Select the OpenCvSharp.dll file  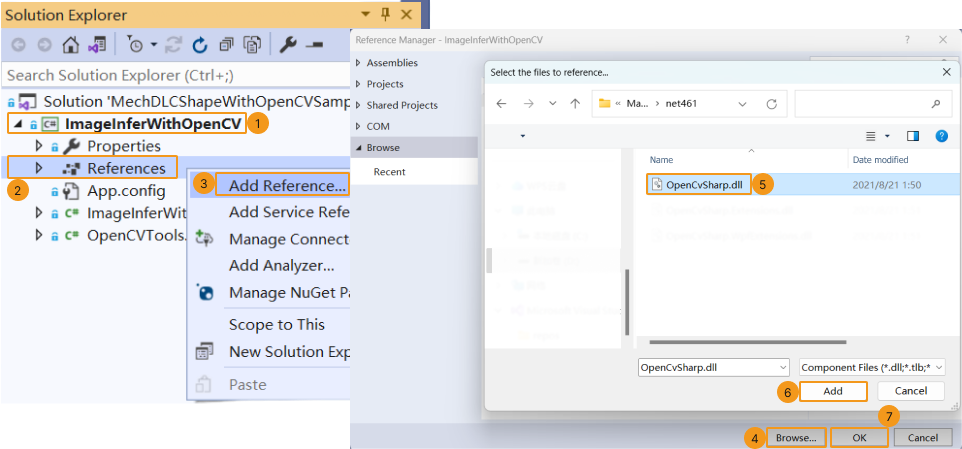coord(703,184)
